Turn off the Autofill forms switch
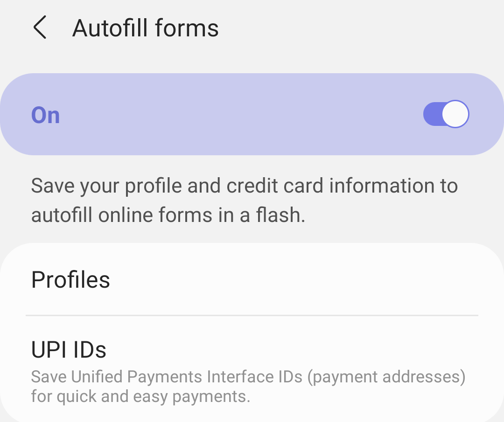 coord(446,114)
